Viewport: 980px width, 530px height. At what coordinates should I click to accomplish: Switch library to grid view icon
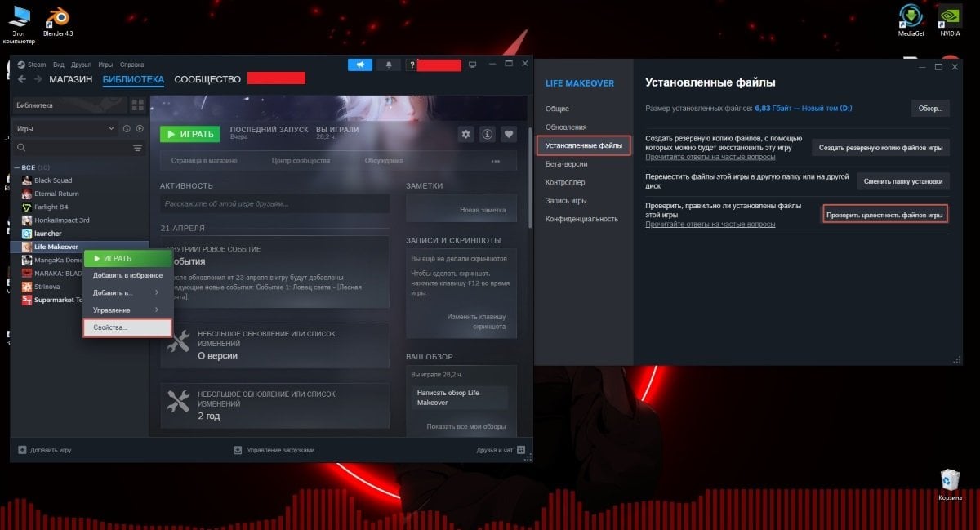137,105
